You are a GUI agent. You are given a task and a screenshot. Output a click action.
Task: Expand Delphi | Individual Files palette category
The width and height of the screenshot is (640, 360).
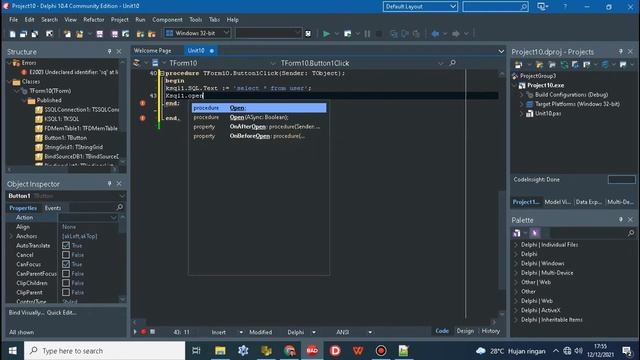[516, 244]
